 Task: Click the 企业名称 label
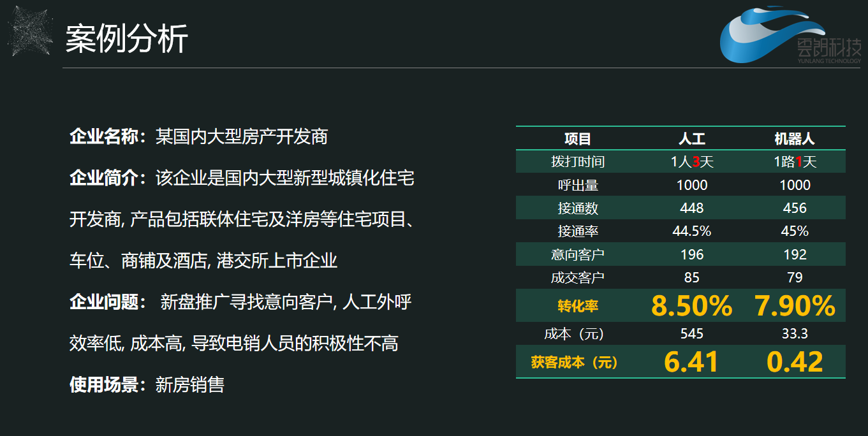(x=107, y=136)
